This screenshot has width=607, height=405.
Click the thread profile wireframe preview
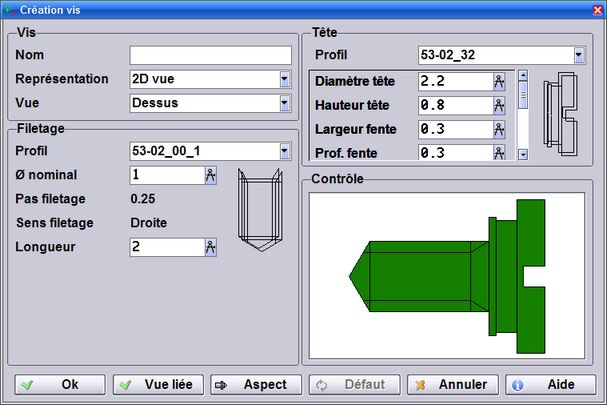(x=261, y=210)
